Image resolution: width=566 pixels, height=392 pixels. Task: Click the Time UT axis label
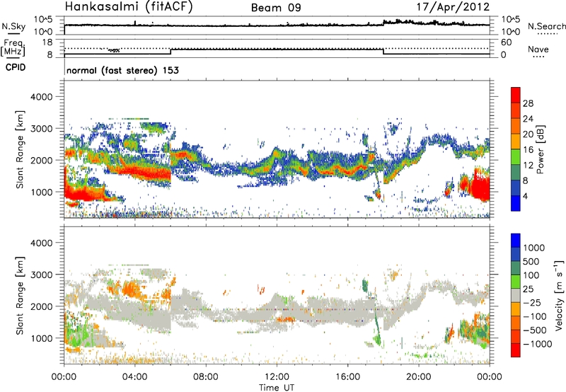[x=277, y=388]
